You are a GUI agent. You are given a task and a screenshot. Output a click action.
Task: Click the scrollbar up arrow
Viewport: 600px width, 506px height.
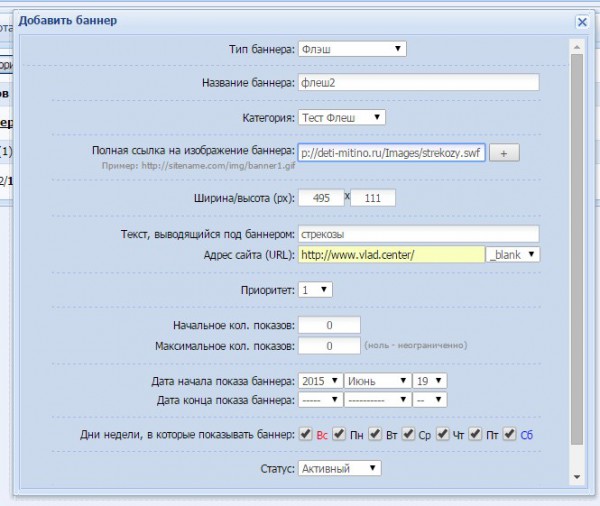(577, 47)
